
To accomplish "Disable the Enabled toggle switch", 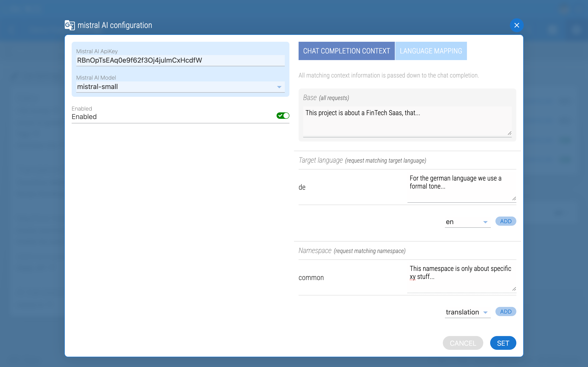I will coord(283,116).
